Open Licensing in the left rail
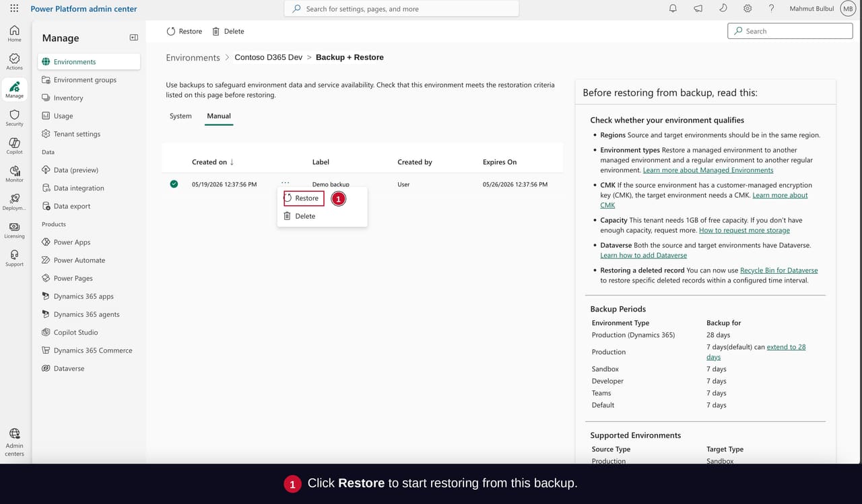This screenshot has height=504, width=862. (14, 230)
